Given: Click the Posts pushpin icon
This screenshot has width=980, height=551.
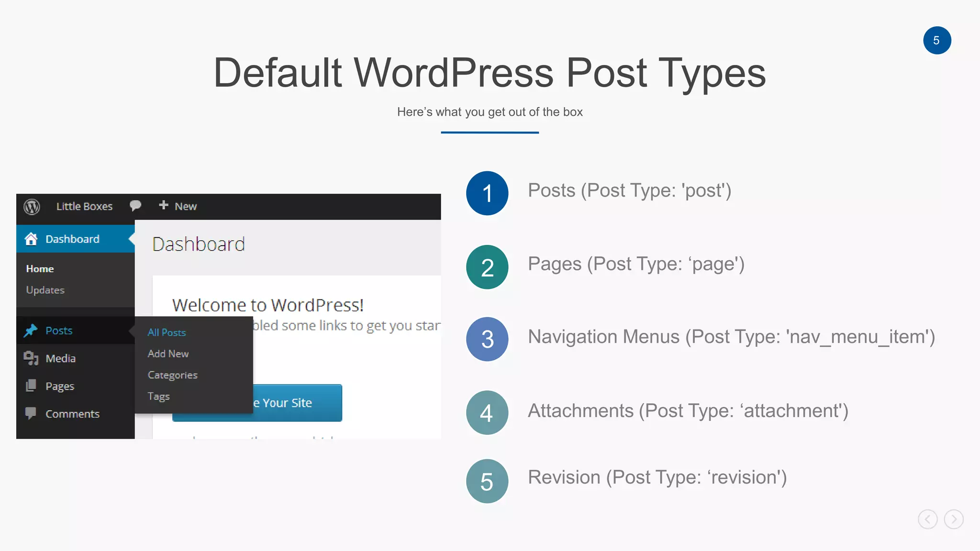Looking at the screenshot, I should click(31, 331).
